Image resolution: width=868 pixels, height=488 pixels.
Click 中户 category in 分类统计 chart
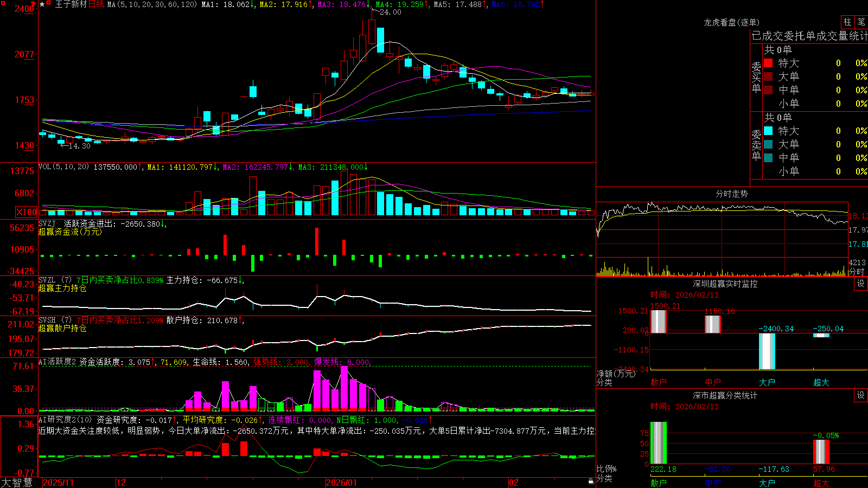tap(713, 483)
